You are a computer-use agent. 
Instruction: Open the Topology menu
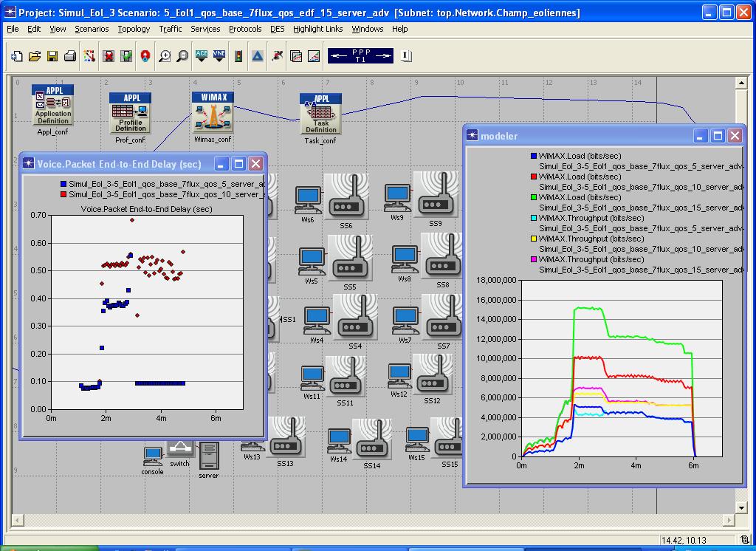(134, 29)
